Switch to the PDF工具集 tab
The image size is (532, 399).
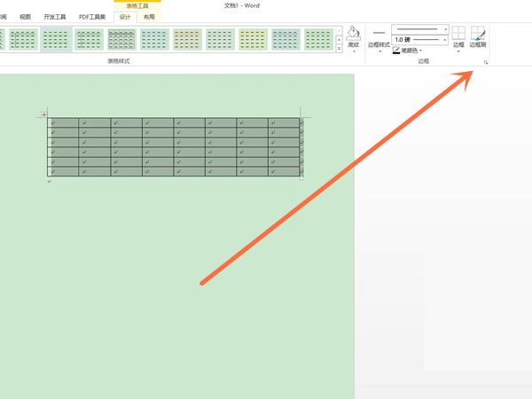[x=92, y=17]
